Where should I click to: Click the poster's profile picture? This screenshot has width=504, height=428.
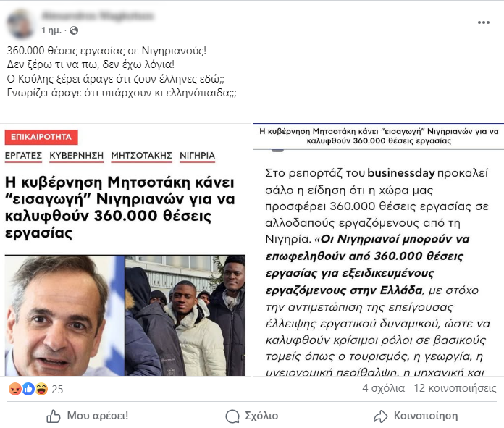click(20, 23)
